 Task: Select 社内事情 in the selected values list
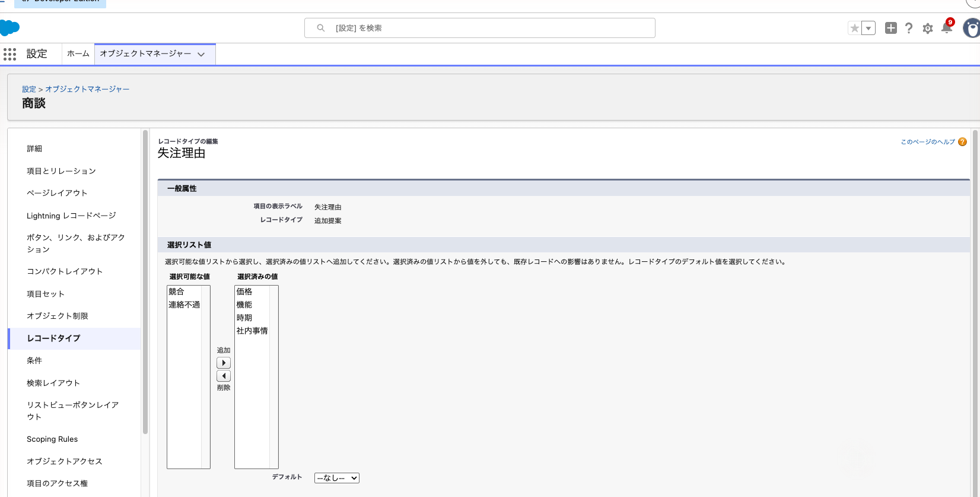point(252,331)
